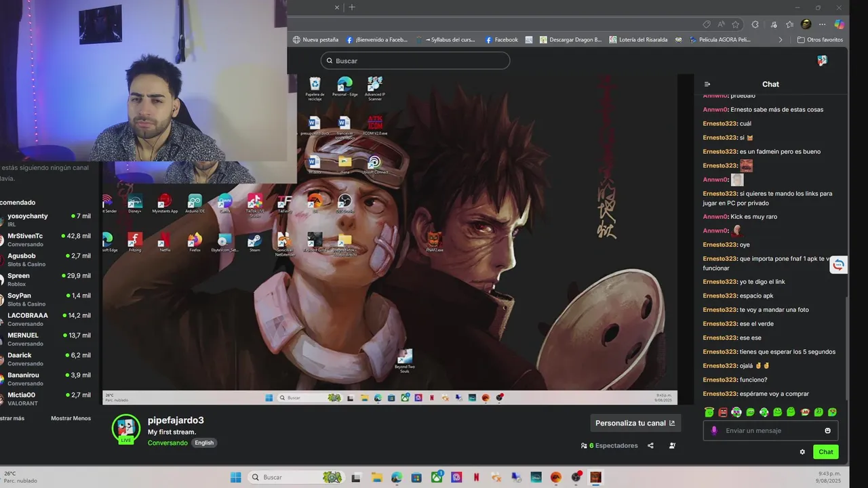
Task: Click the Enviar un mensaje input
Action: click(770, 430)
